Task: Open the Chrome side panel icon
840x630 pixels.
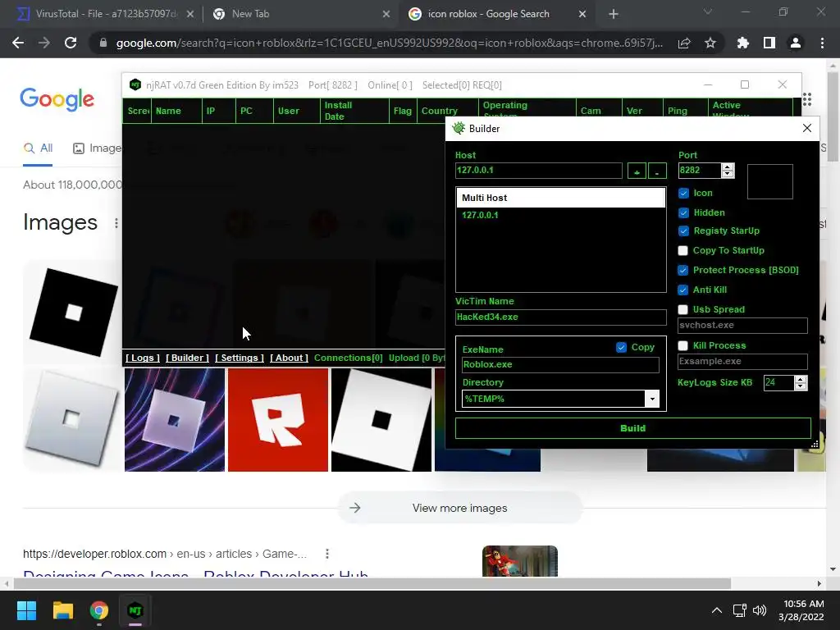Action: (769, 43)
